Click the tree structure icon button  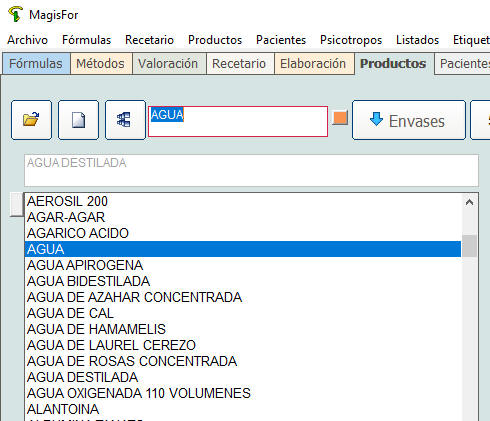(x=125, y=120)
